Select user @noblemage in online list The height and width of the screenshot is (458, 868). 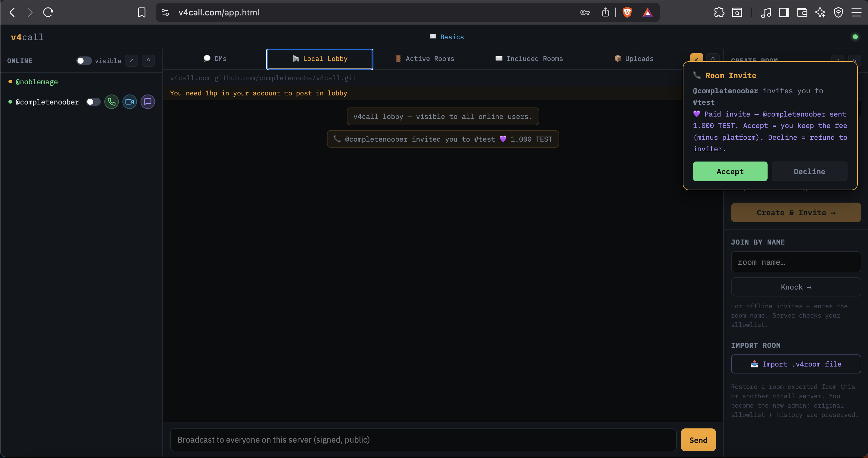point(37,82)
